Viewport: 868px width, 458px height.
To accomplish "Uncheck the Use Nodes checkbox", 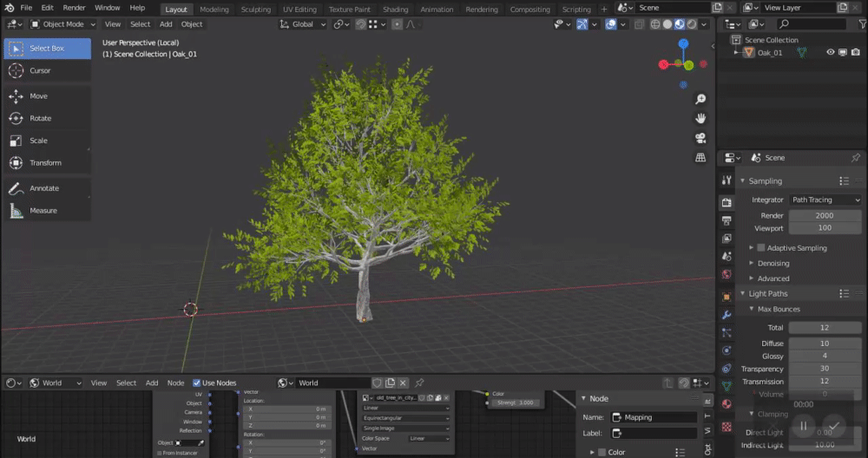I will (x=197, y=383).
